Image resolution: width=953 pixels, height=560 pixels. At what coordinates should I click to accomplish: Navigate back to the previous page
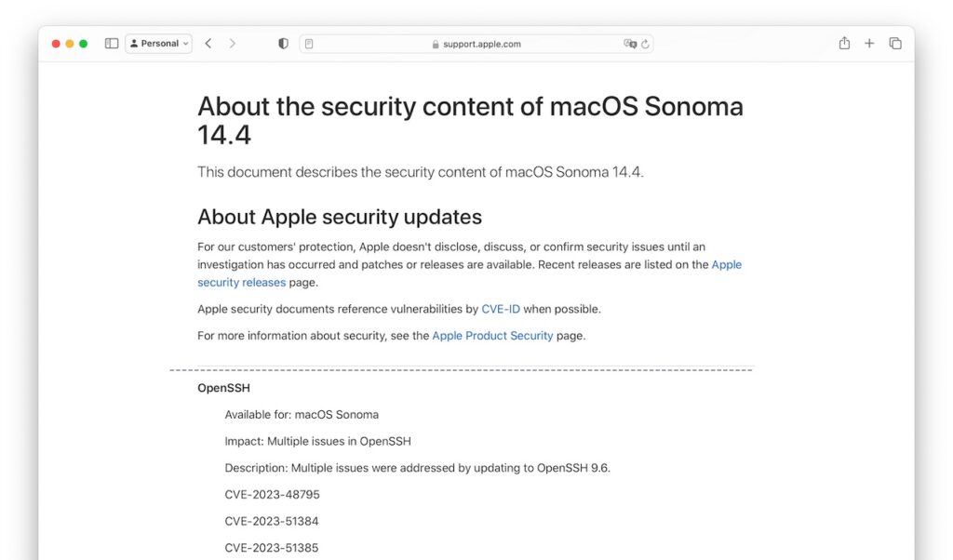pos(208,43)
